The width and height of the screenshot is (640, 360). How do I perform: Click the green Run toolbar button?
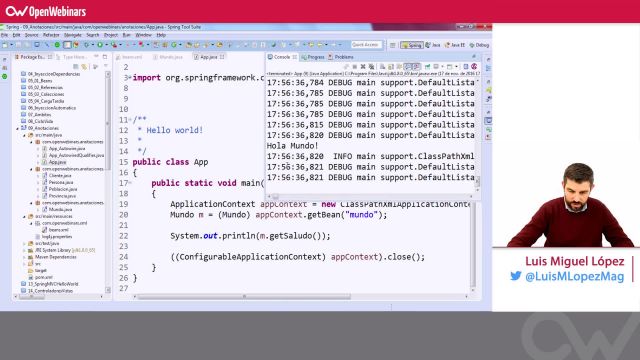100,45
